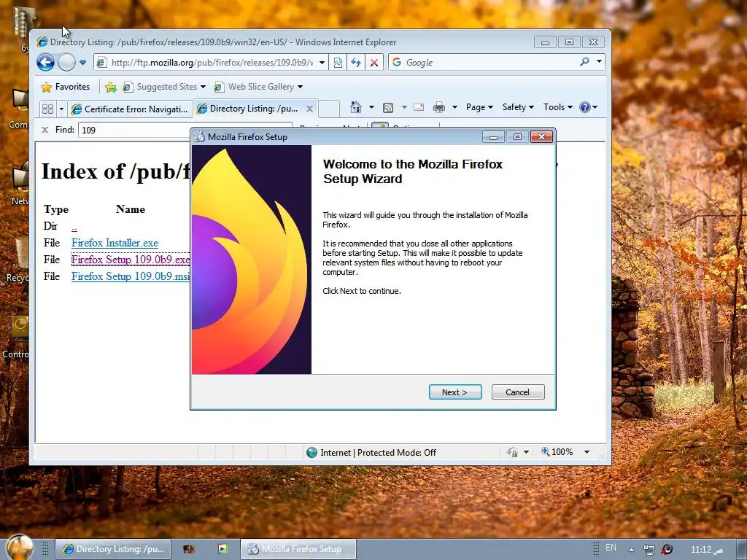747x560 pixels.
Task: Expand the tab list dropdown arrow
Action: click(61, 109)
